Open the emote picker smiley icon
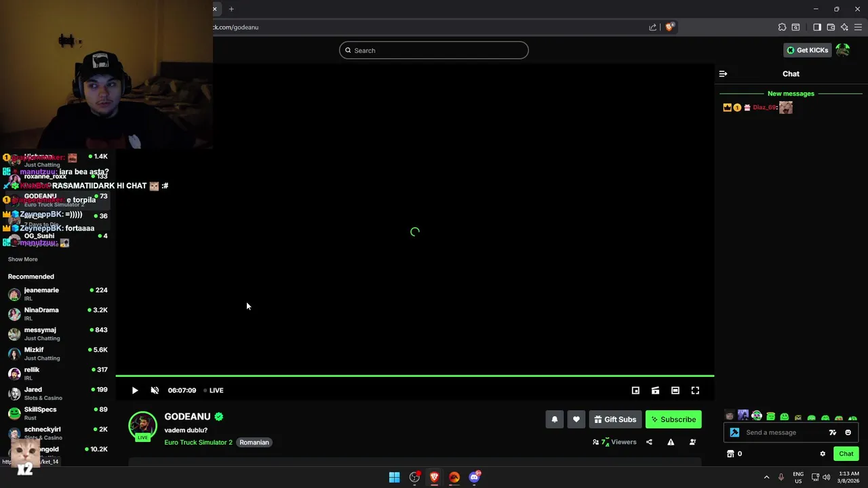This screenshot has width=868, height=488. pyautogui.click(x=848, y=432)
